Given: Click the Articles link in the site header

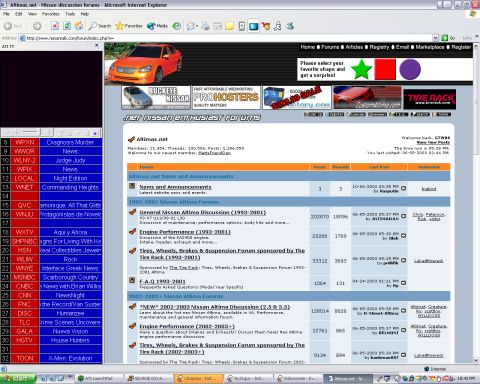Looking at the screenshot, I should click(354, 47).
